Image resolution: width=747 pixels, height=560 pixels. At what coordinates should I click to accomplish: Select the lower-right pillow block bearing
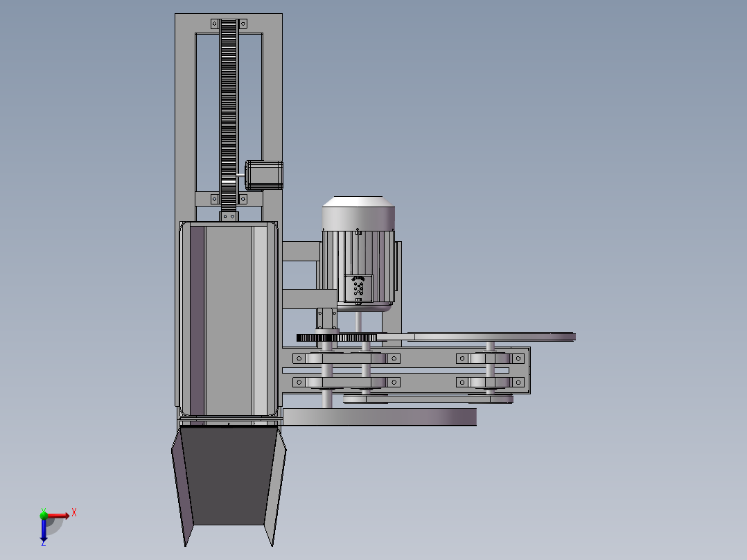pos(490,383)
